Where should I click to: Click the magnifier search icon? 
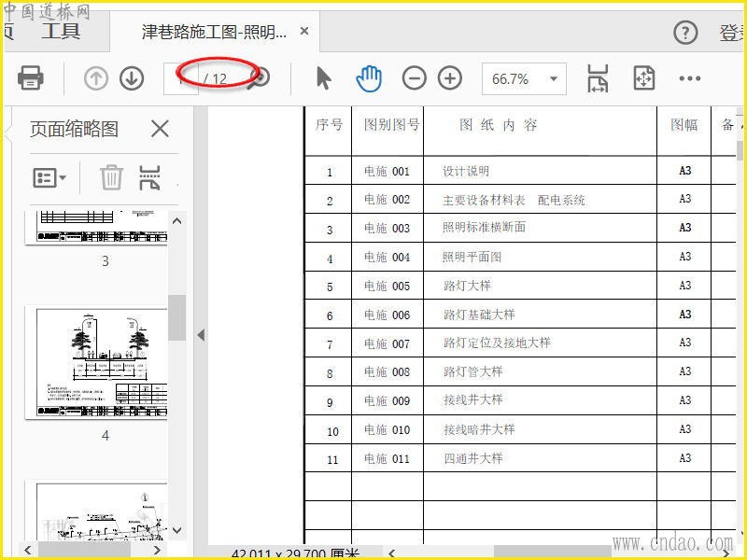(x=261, y=77)
